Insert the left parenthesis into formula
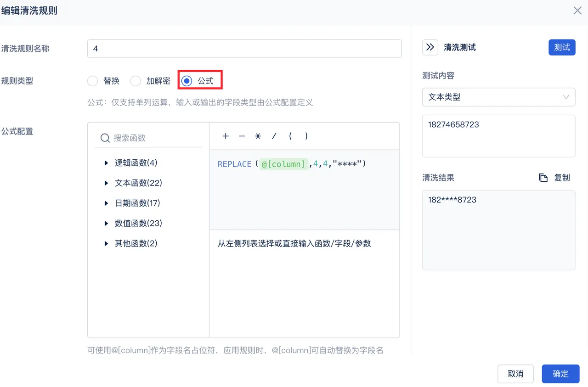This screenshot has width=588, height=387. click(x=290, y=136)
